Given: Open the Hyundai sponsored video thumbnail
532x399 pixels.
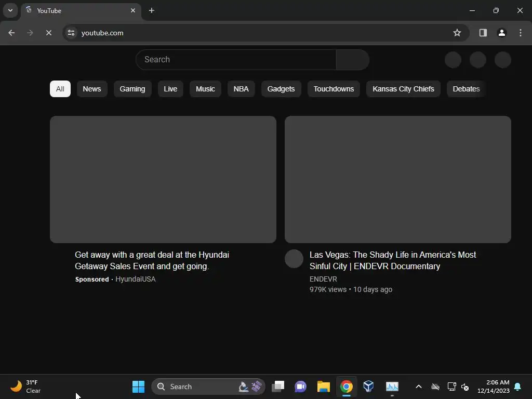Looking at the screenshot, I should 163,179.
